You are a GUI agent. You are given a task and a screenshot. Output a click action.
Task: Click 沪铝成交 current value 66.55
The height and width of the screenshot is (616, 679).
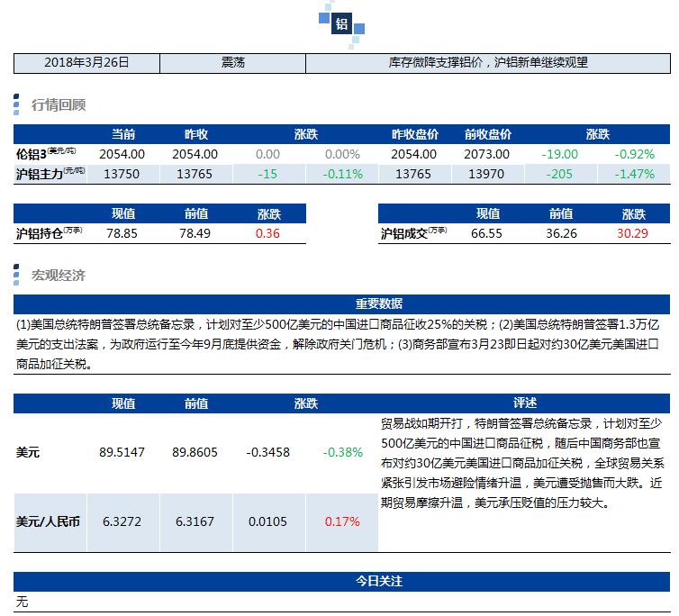click(x=486, y=233)
